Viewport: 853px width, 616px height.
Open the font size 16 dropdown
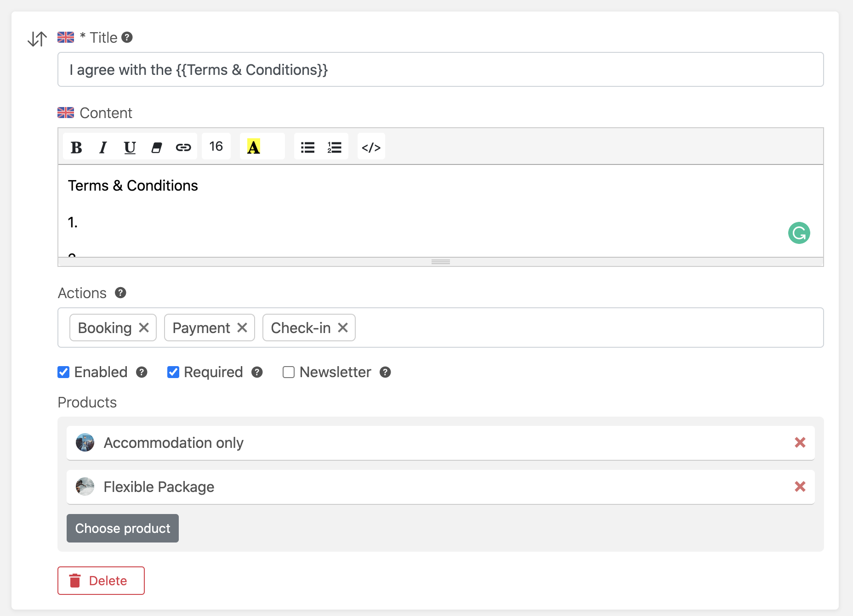[216, 147]
